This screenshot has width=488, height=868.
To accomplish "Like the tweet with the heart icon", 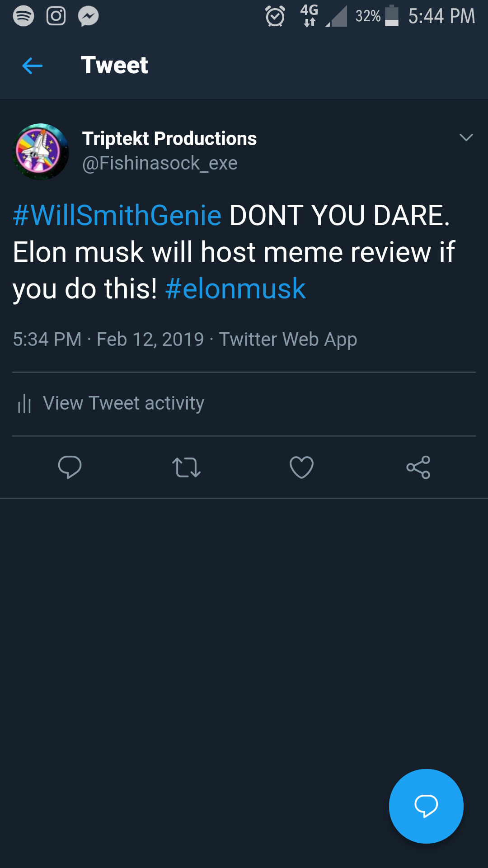I will click(301, 467).
